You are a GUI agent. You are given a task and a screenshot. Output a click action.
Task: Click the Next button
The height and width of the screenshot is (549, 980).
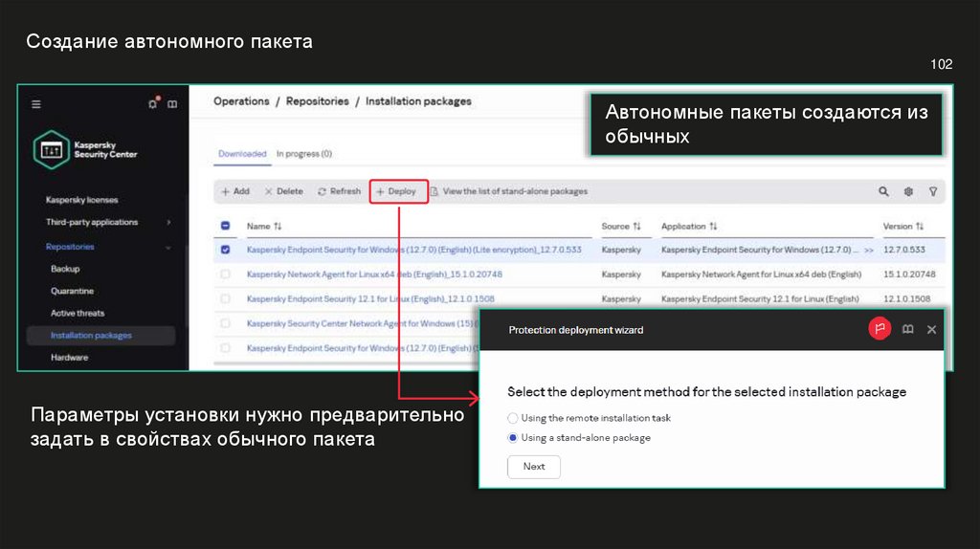point(534,467)
